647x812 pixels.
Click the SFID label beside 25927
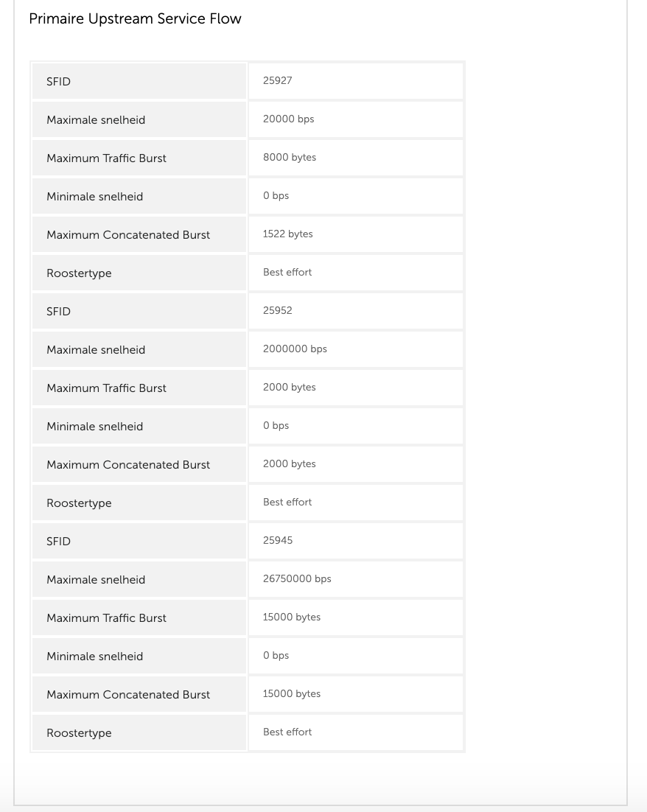[58, 82]
